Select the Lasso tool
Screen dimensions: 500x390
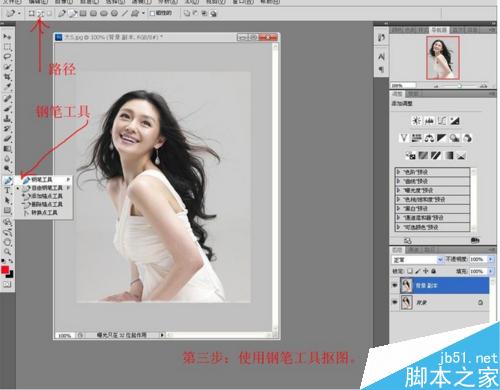click(7, 56)
